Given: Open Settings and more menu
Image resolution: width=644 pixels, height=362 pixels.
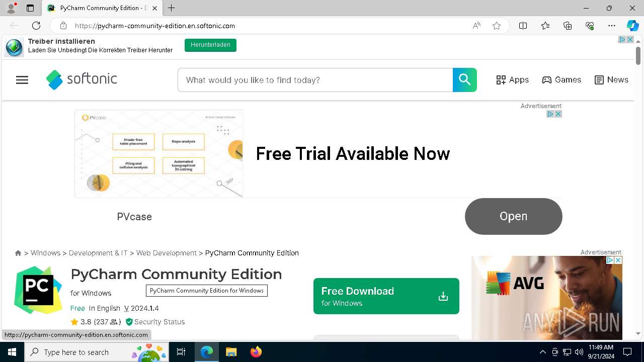Looking at the screenshot, I should coord(612,26).
